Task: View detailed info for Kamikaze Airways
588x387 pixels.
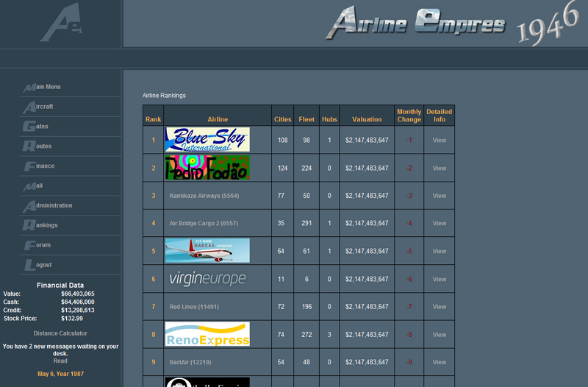Action: [x=439, y=196]
